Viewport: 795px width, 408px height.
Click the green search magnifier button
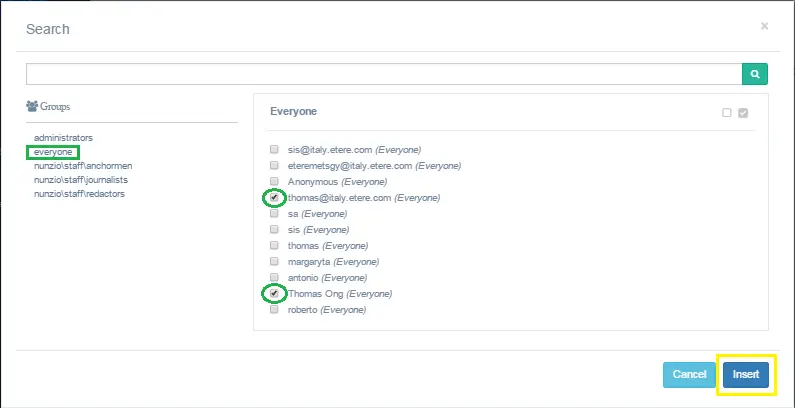click(755, 74)
